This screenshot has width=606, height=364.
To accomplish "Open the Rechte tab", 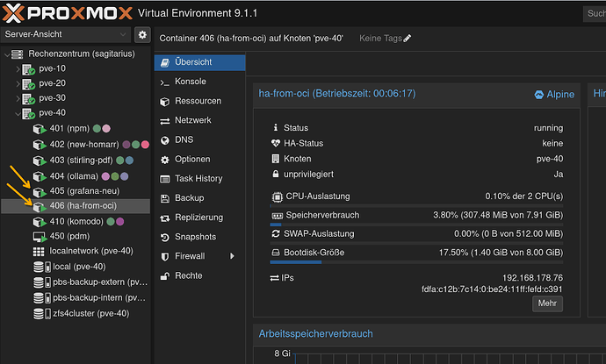I will point(199,276).
